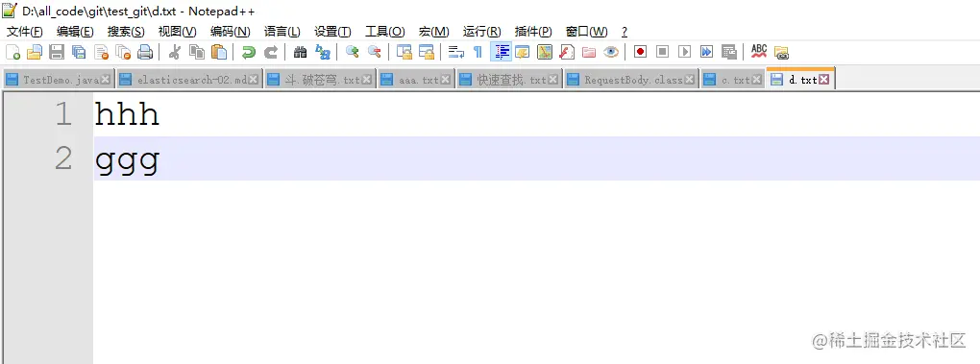Open the 文件(F) menu
Viewport: 980px width, 364px height.
[x=24, y=32]
